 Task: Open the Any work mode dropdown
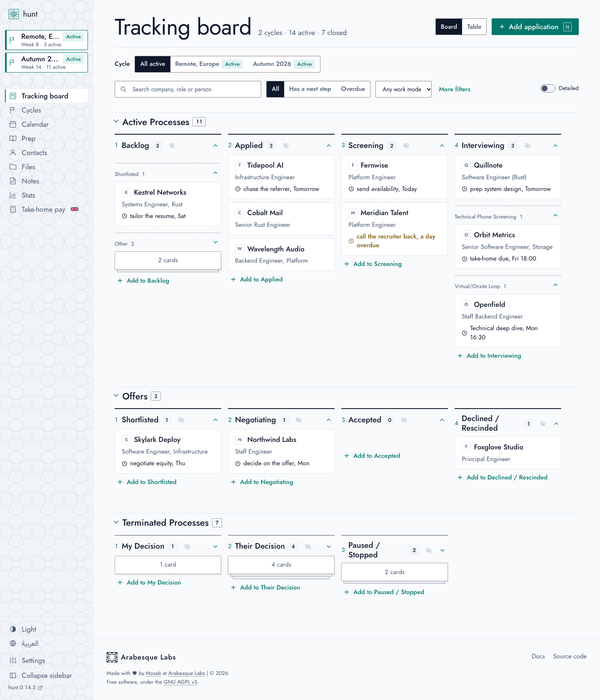[x=403, y=89]
